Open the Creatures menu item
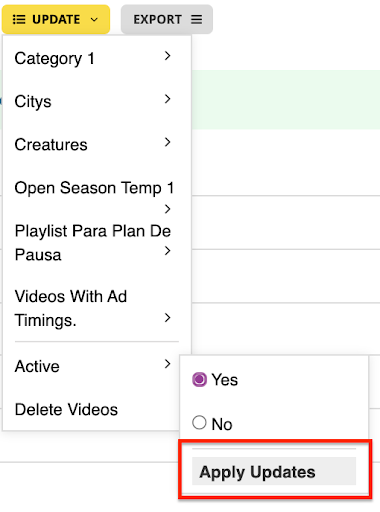Image resolution: width=380 pixels, height=512 pixels. [x=51, y=145]
